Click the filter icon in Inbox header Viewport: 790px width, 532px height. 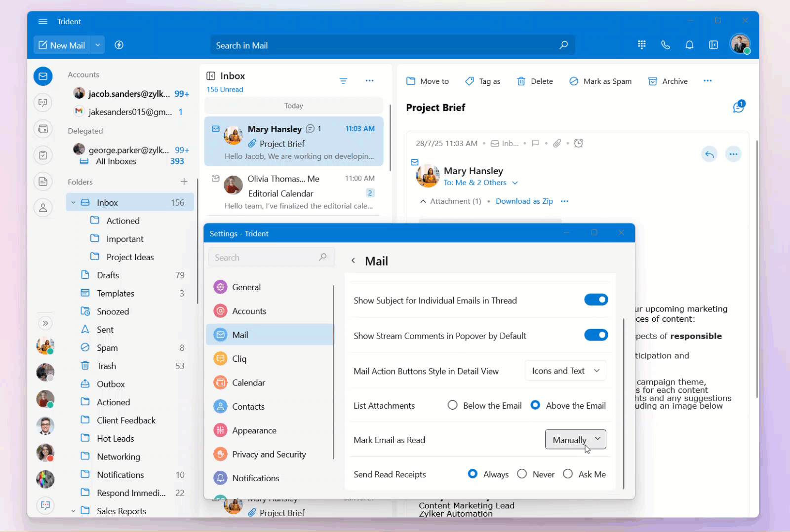tap(343, 81)
